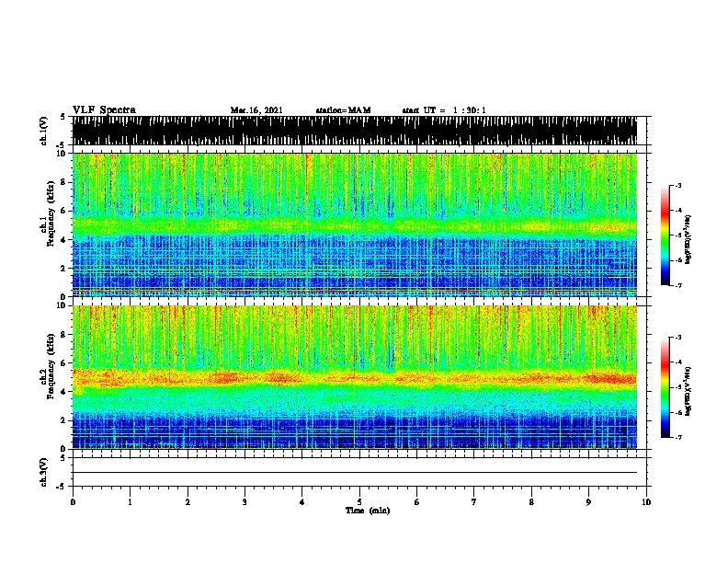Click time axis tick label '9'
Viewport: 728px width, 563px height.
pos(588,502)
